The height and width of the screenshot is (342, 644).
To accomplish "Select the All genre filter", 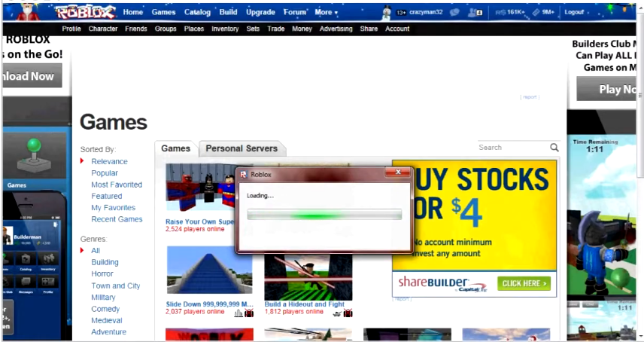I will (x=96, y=251).
